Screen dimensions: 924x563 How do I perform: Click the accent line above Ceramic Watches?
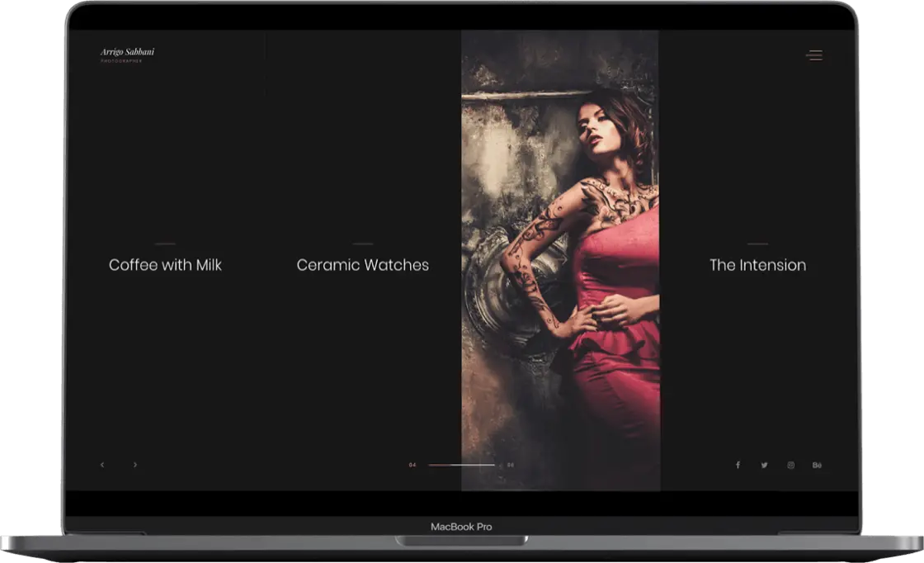coord(362,244)
